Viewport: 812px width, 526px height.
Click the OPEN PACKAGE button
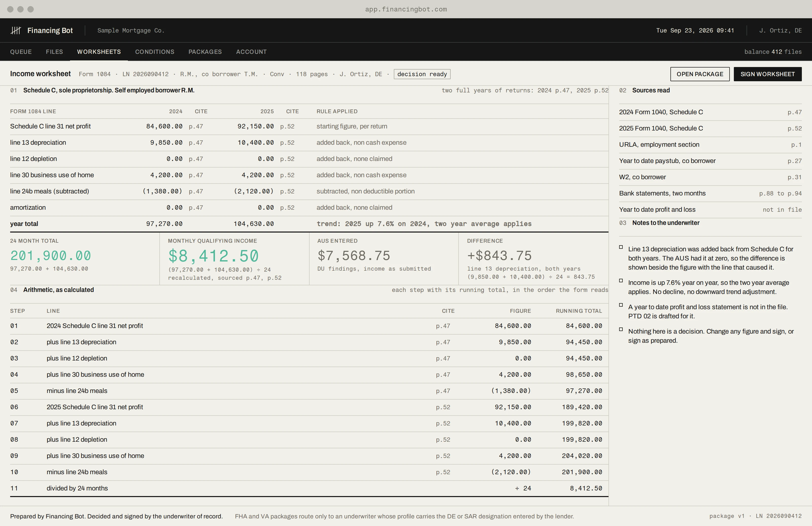700,74
